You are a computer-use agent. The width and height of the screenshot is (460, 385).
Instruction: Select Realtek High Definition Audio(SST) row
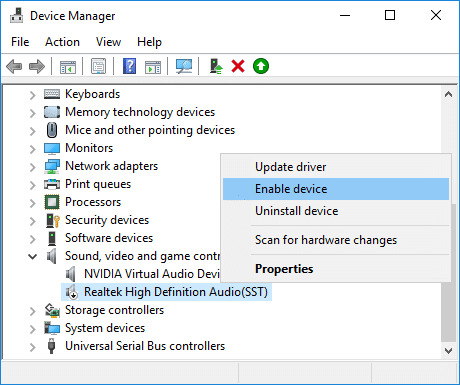coord(167,292)
